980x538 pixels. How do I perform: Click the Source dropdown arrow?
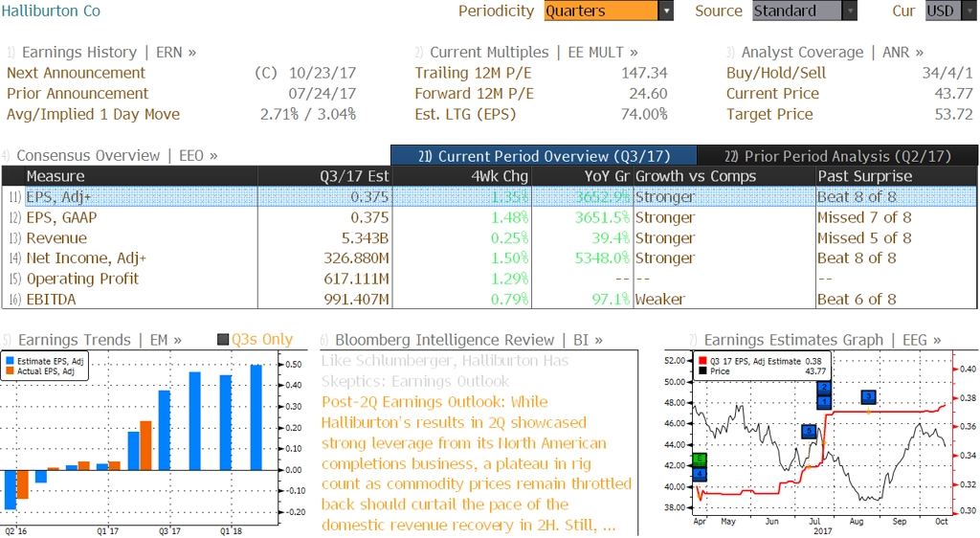click(x=850, y=11)
